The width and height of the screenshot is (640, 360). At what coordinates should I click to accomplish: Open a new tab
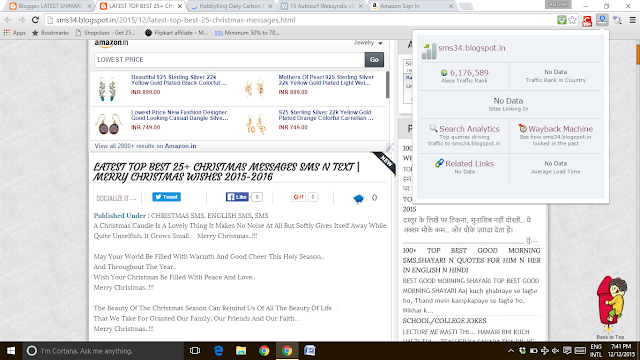(x=466, y=6)
